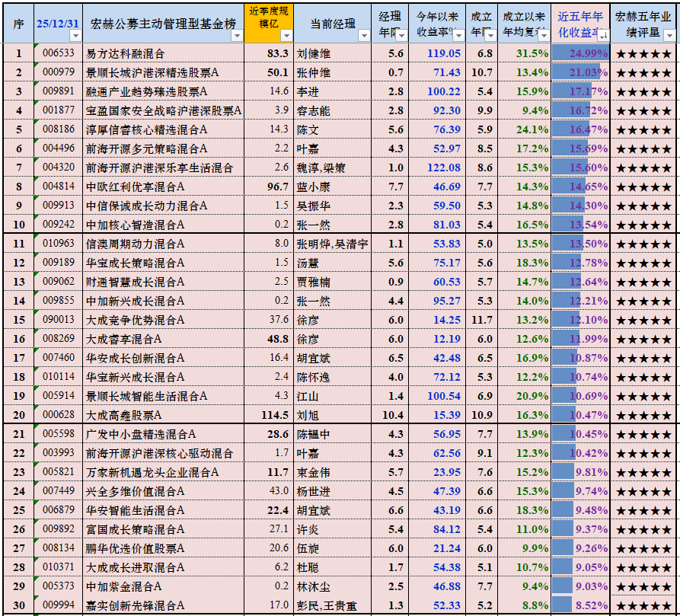Select fund name 万家新机遇龙头企业混合A
The width and height of the screenshot is (680, 616).
pos(152,474)
